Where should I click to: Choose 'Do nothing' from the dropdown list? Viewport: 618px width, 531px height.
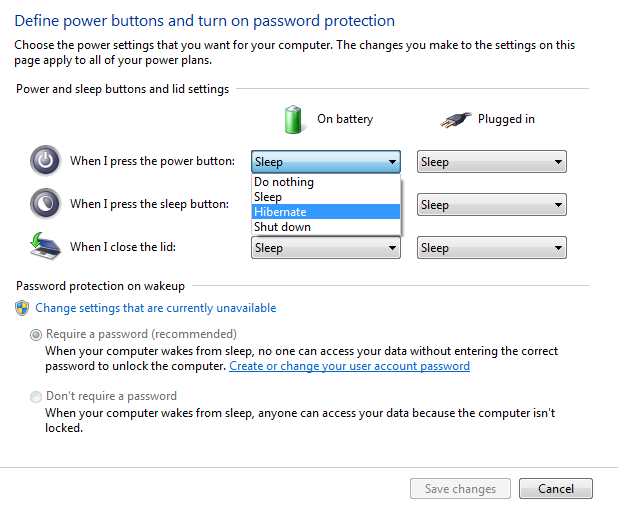point(284,182)
